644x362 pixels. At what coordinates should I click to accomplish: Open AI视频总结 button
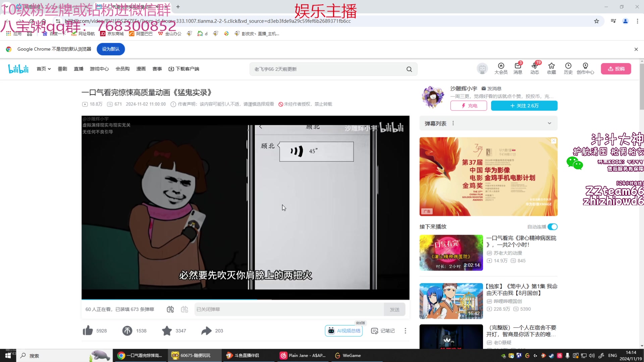tap(344, 331)
